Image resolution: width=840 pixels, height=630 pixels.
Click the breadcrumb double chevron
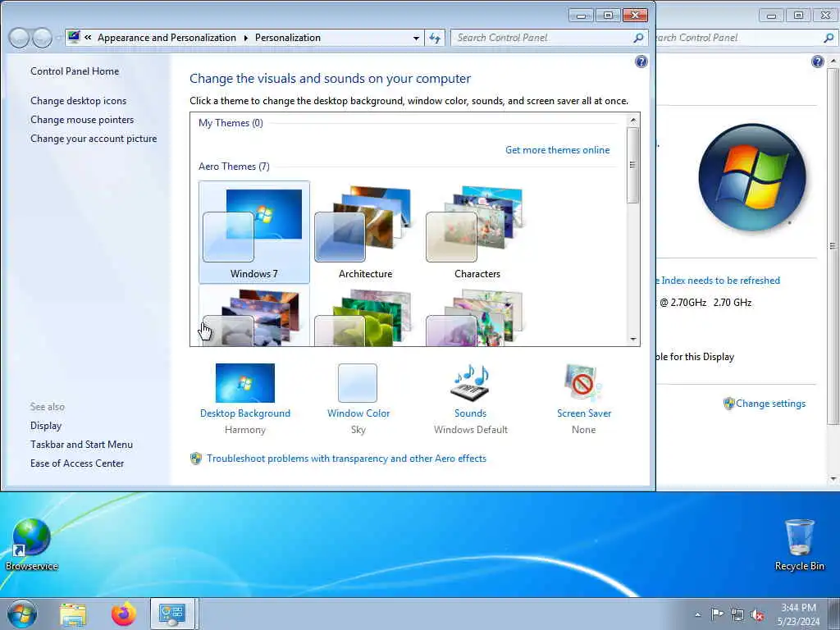tap(88, 38)
